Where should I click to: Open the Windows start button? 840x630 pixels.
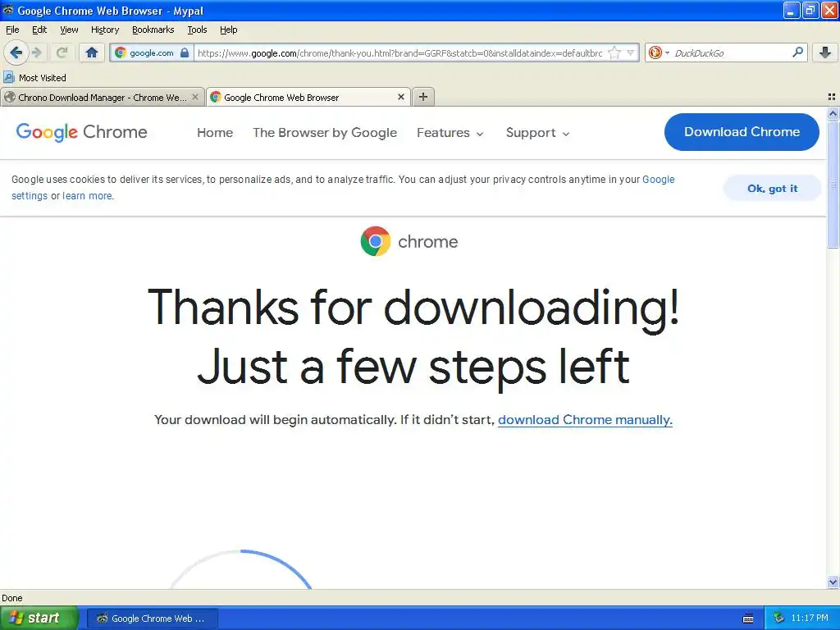tap(39, 618)
